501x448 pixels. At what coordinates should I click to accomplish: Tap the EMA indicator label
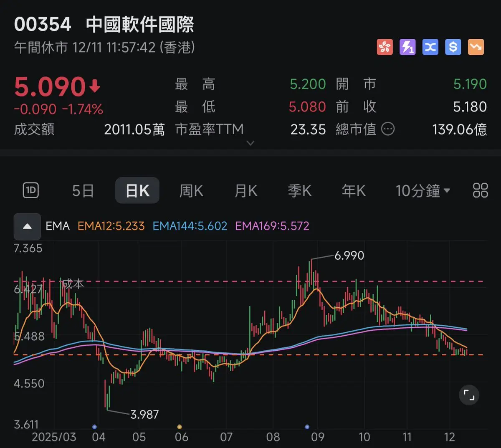pos(58,226)
